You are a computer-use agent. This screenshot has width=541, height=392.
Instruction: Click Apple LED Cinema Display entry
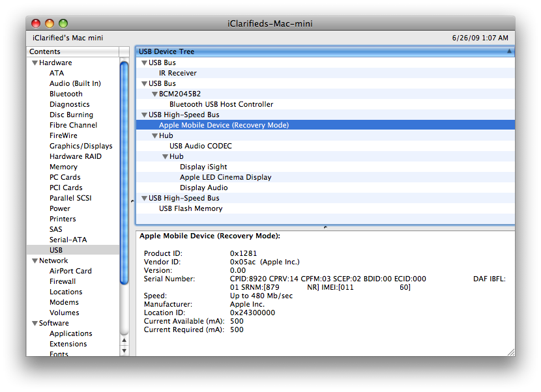pyautogui.click(x=226, y=177)
